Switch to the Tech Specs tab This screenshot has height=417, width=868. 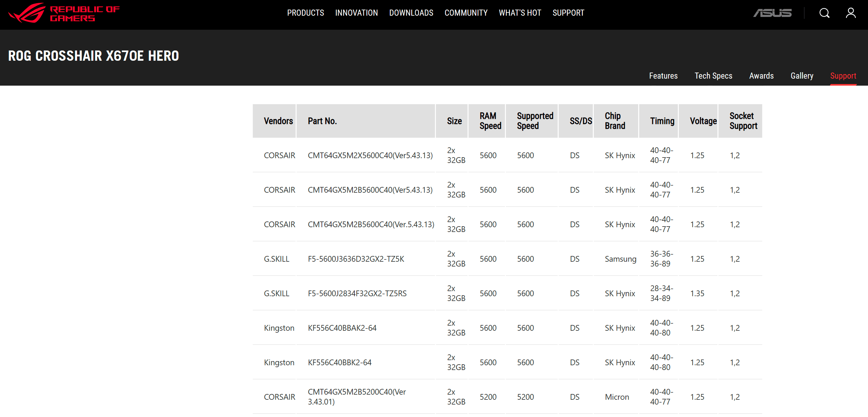[713, 76]
